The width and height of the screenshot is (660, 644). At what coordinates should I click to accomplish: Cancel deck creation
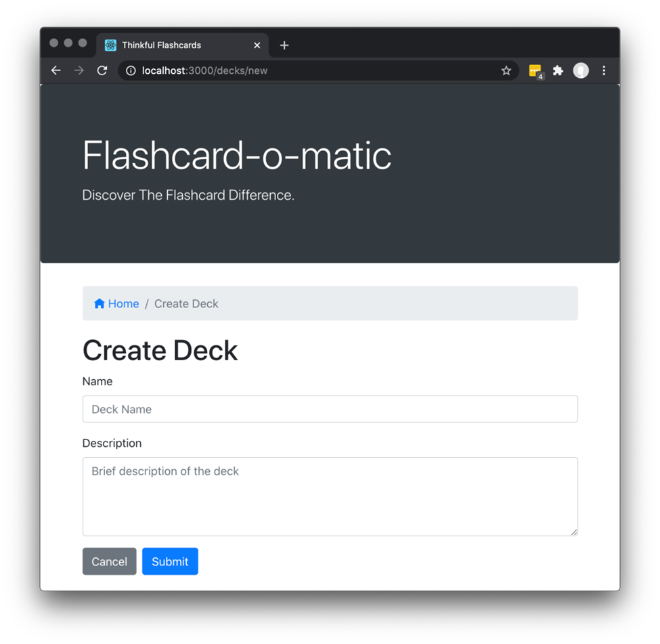pyautogui.click(x=109, y=561)
